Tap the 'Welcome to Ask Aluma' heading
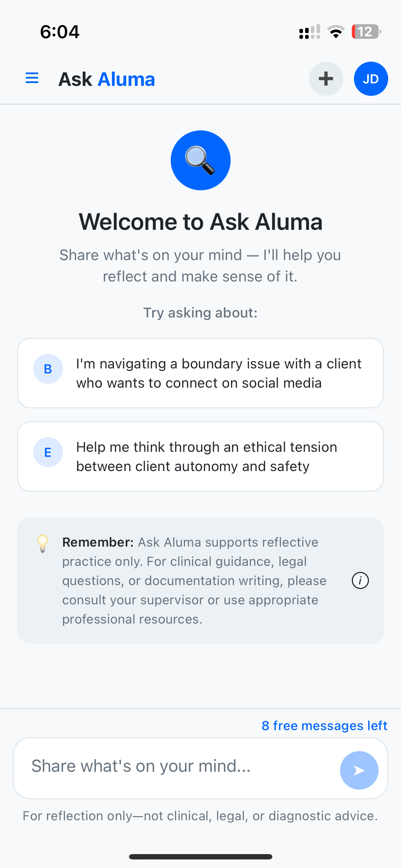 (200, 222)
